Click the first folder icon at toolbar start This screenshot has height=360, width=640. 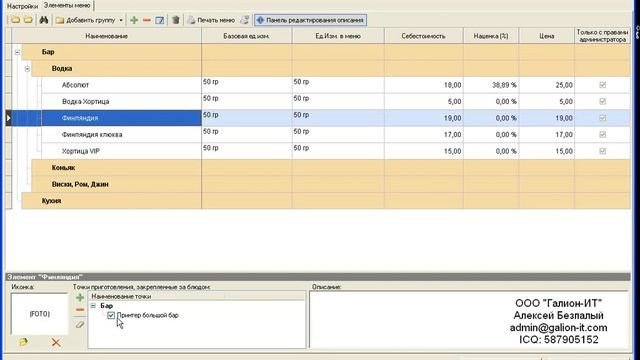coord(15,20)
